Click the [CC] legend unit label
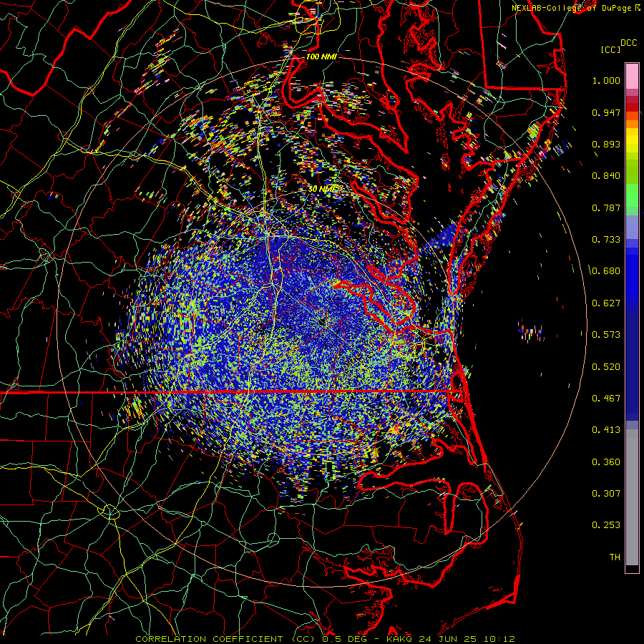This screenshot has width=644, height=644. click(610, 49)
